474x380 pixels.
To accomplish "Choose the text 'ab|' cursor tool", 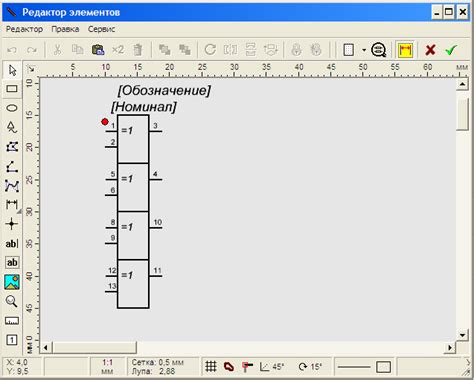I will pyautogui.click(x=12, y=244).
